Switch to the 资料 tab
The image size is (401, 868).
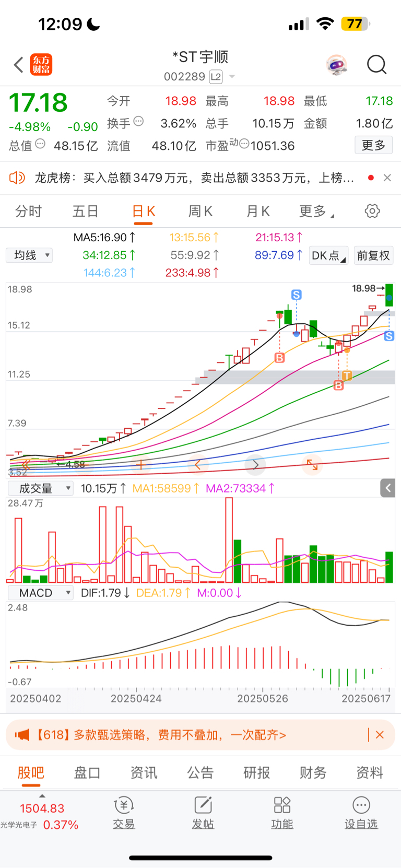click(x=370, y=773)
